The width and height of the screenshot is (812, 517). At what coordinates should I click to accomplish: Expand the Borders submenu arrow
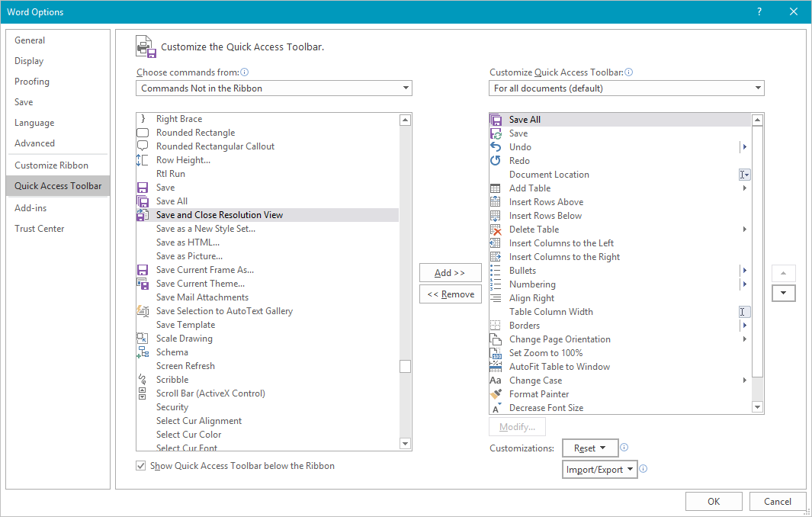pos(745,326)
